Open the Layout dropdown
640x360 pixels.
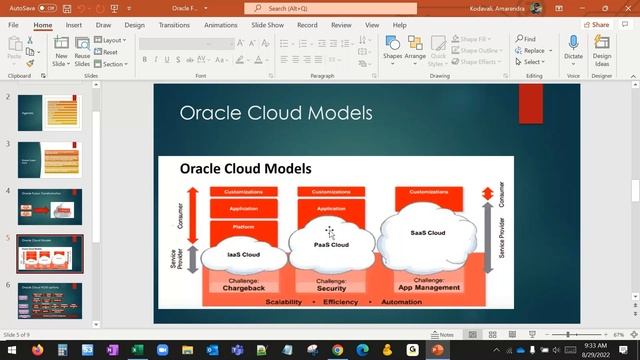coord(110,40)
